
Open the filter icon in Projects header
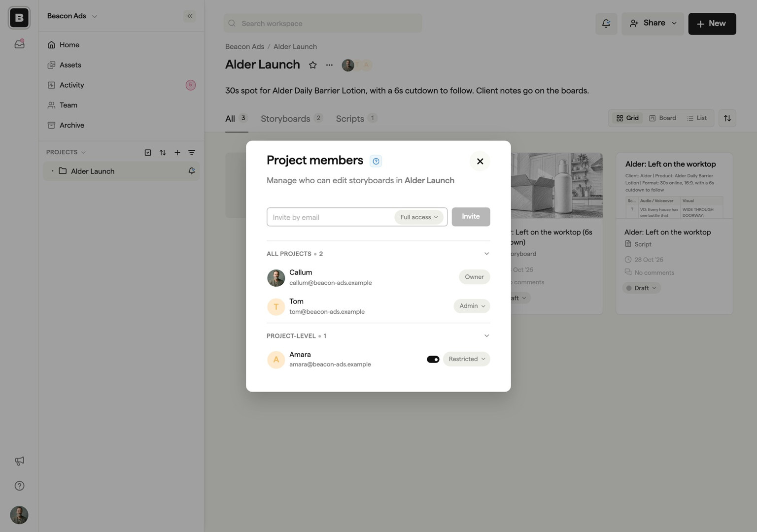point(192,152)
